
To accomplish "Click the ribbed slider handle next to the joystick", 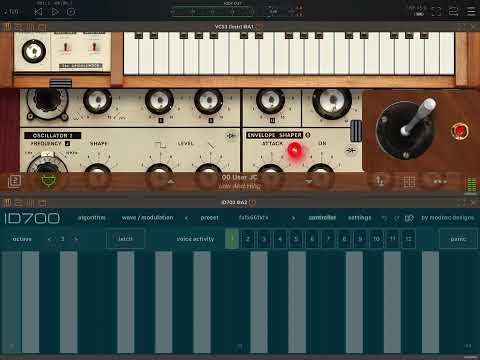I will click(x=356, y=131).
